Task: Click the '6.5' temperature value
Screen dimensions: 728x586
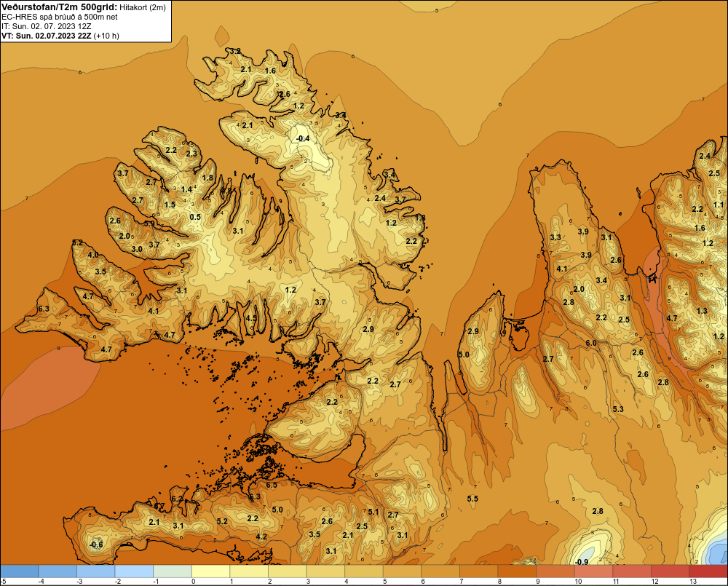Action: [x=272, y=486]
